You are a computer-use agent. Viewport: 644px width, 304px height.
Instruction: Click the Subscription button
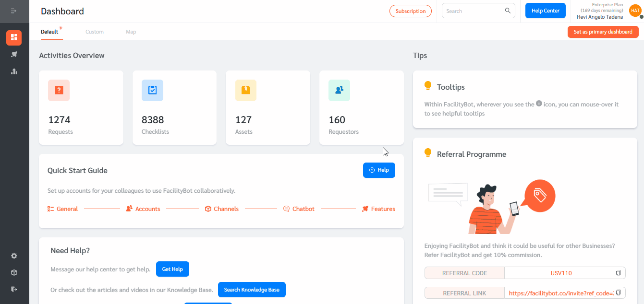pos(411,11)
